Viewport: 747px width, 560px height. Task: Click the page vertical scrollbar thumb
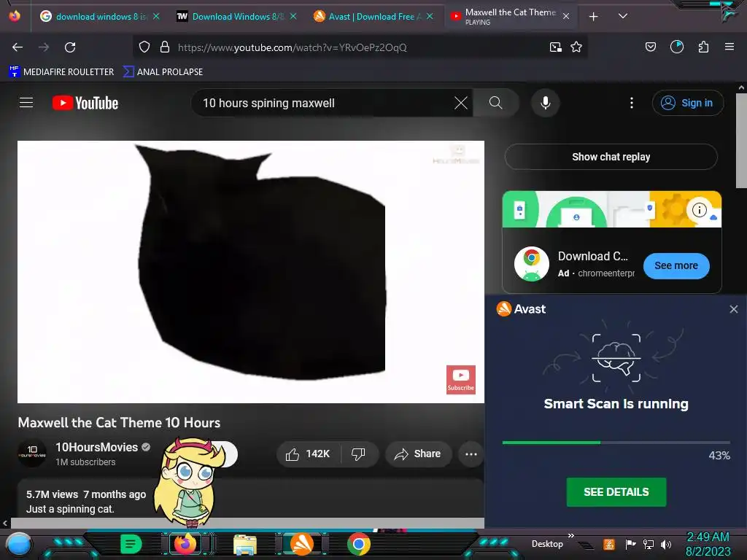[x=741, y=141]
